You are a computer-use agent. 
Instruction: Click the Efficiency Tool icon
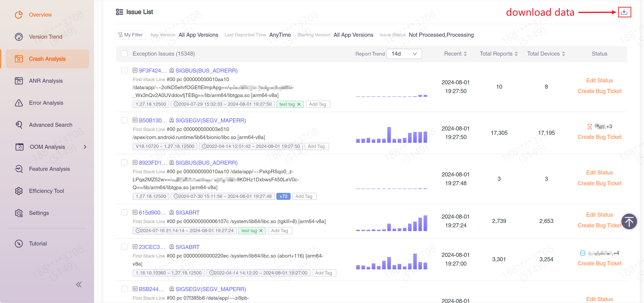[x=19, y=191]
